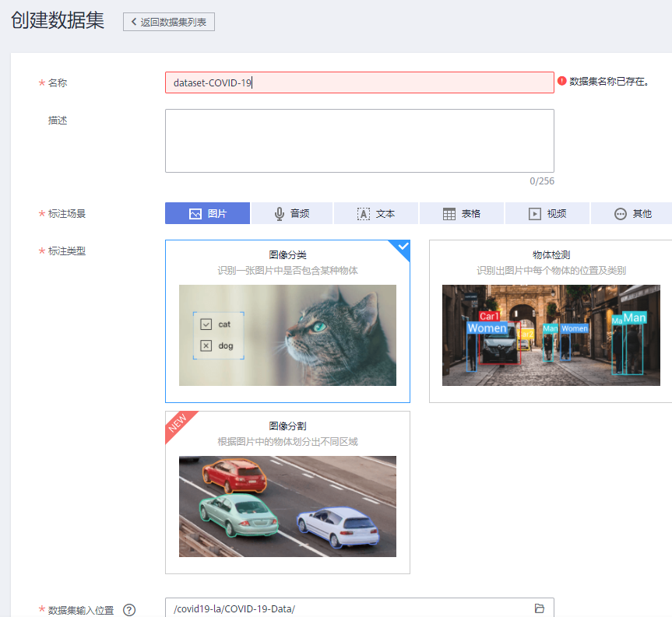The height and width of the screenshot is (617, 672).
Task: Switch to the 文本 labeling scene
Action: click(376, 213)
